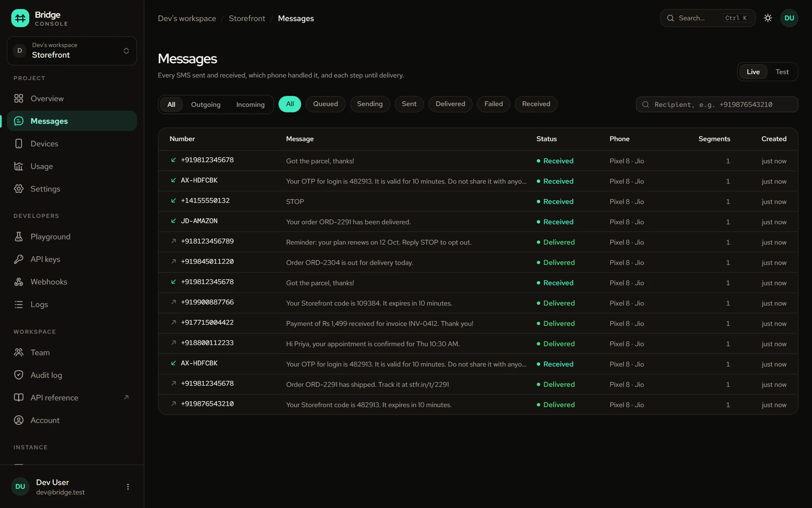Open Webhooks page
This screenshot has width=812, height=508.
coord(71,282)
